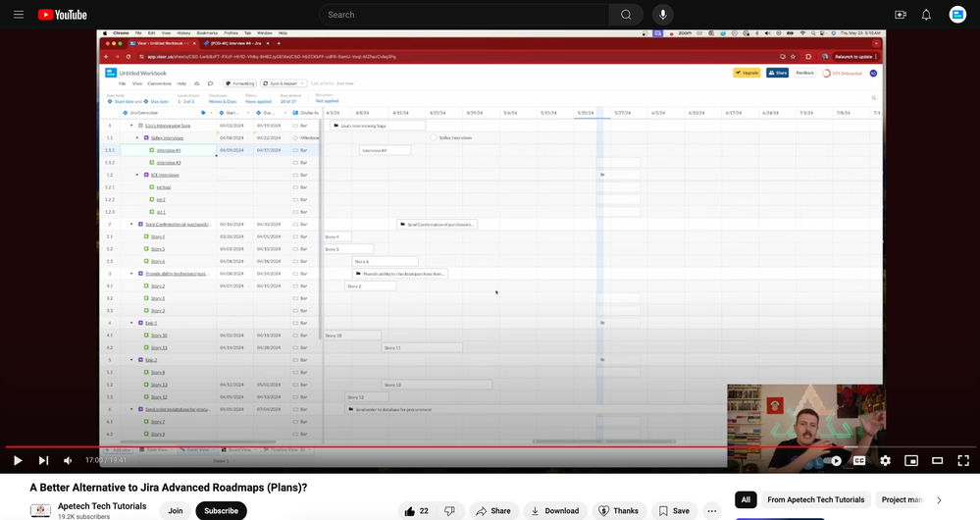The image size is (980, 520).
Task: Dislike the video with thumbs down
Action: tap(449, 510)
